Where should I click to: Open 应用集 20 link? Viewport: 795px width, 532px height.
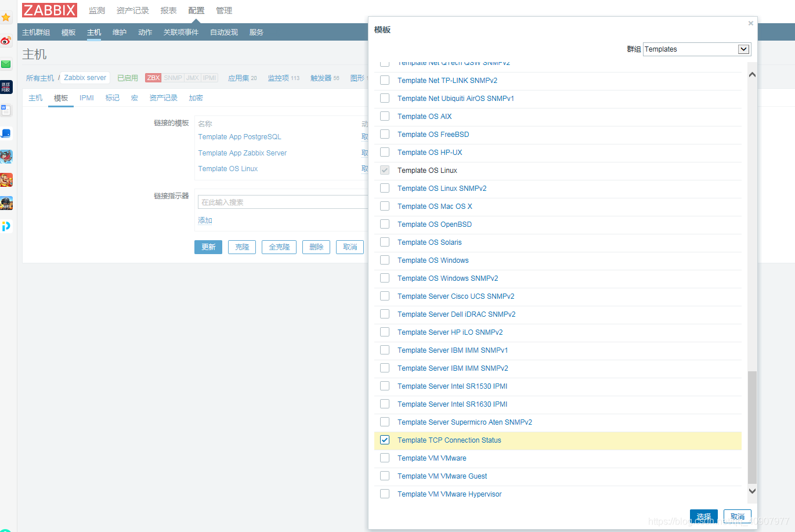pos(242,78)
